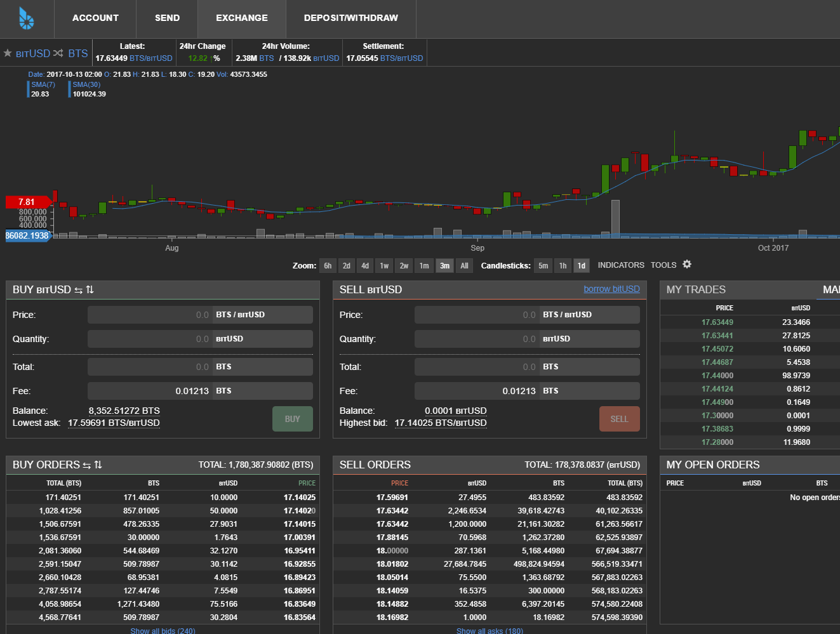
Task: Set chart zoom to 2d
Action: point(347,266)
